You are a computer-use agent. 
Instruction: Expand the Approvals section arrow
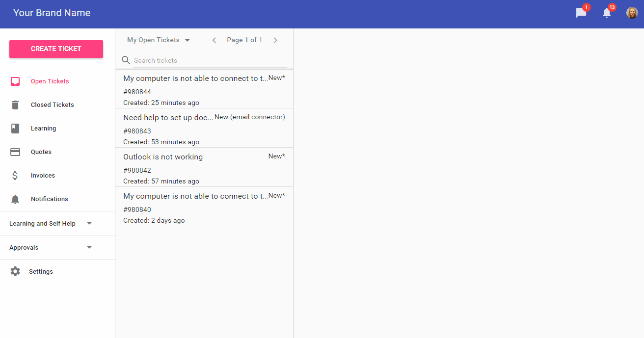tap(89, 247)
